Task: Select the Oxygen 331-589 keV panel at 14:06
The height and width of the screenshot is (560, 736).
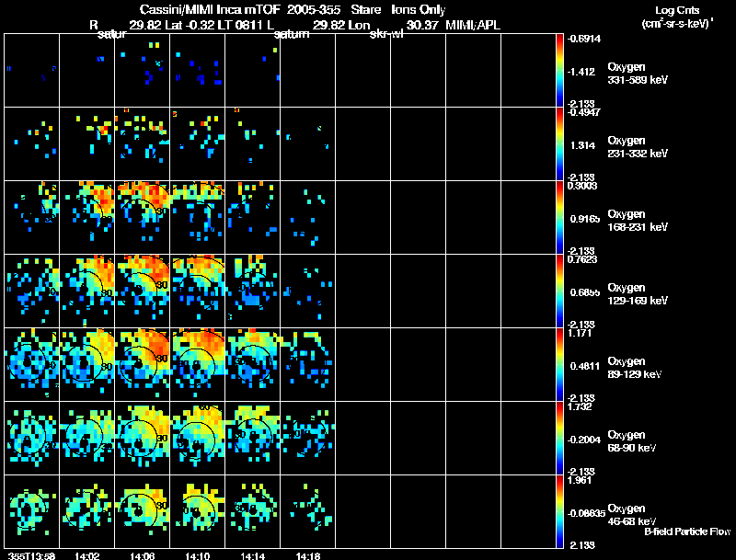Action: 143,71
